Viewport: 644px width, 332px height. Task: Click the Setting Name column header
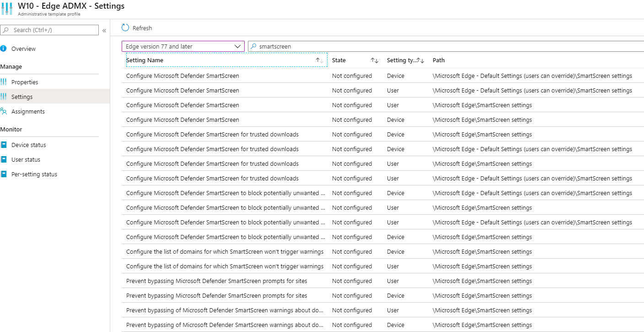(x=145, y=60)
